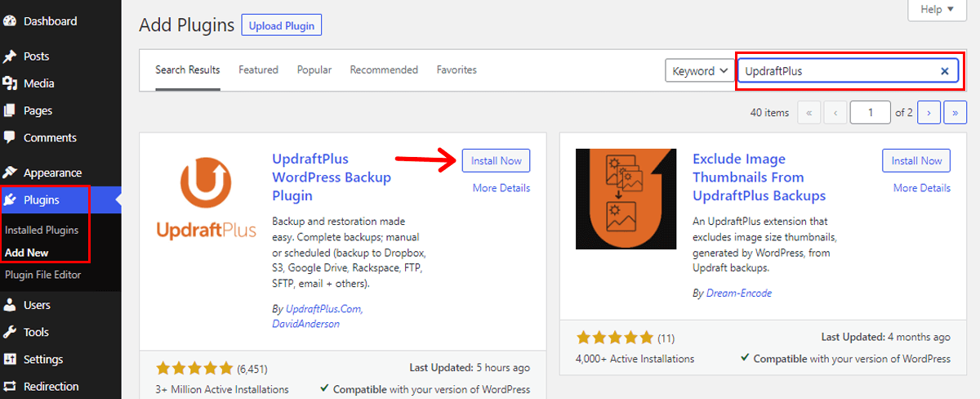Click the Exclude Image Thumbnails star rating (11)

pos(626,338)
